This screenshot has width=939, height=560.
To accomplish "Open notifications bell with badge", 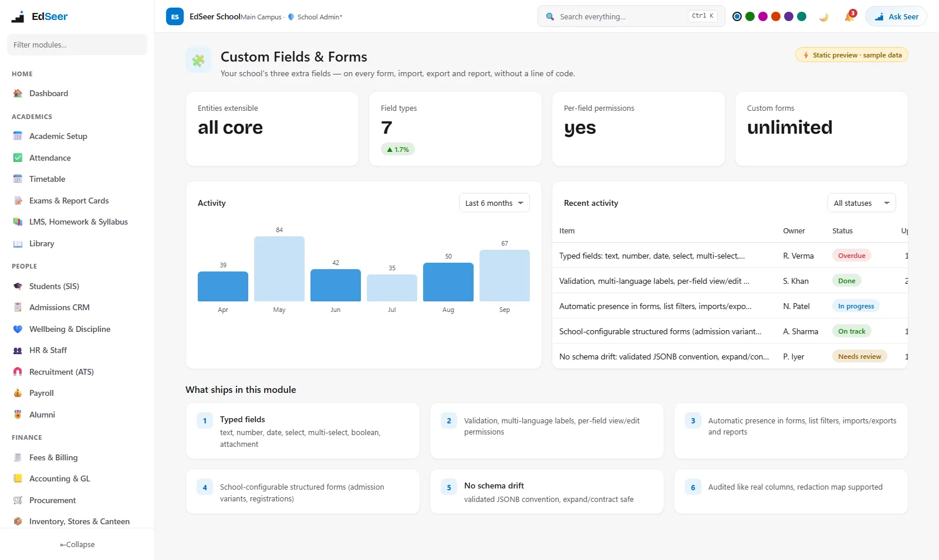I will click(850, 16).
